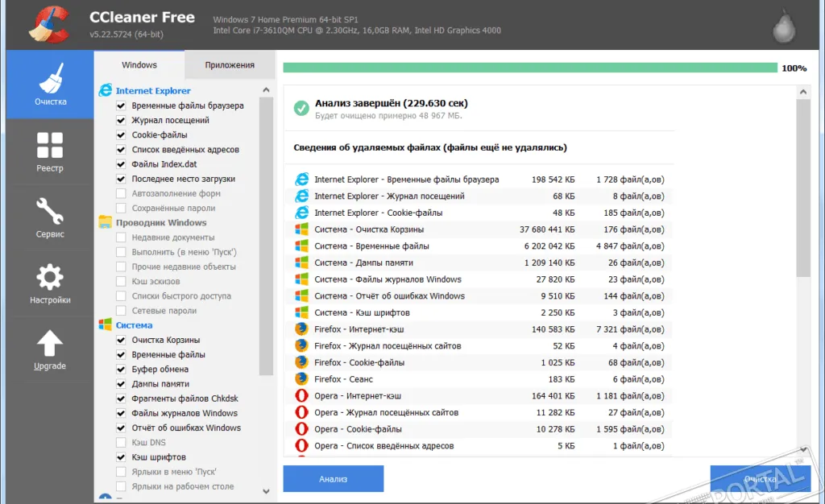
Task: Click Firefox icon of Журнал посещённых сайтов result
Action: (x=301, y=346)
